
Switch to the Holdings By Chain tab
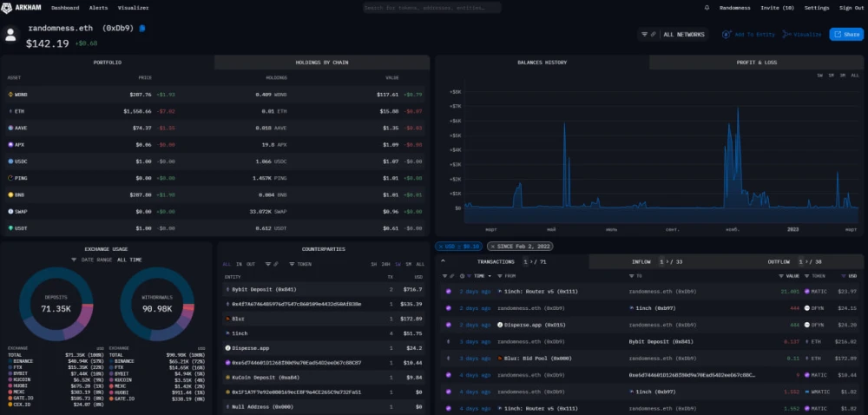[x=322, y=63]
